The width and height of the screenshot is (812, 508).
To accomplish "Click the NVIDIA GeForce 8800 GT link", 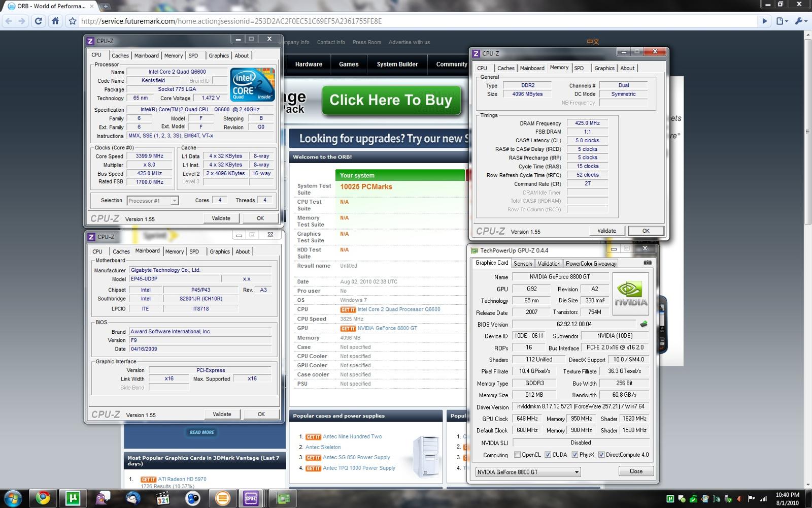I will [387, 328].
